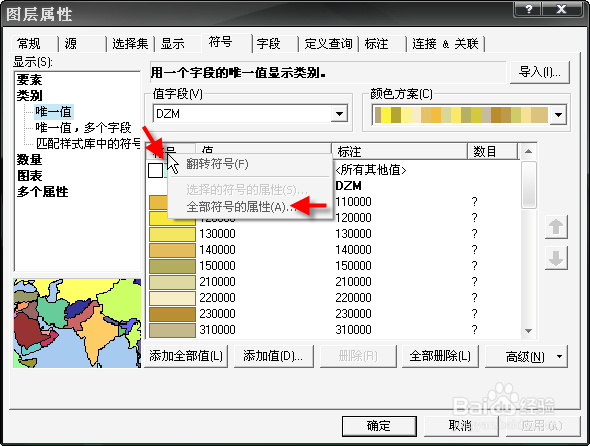The height and width of the screenshot is (446, 590).
Task: Select 要素 in the display list
Action: [x=29, y=80]
